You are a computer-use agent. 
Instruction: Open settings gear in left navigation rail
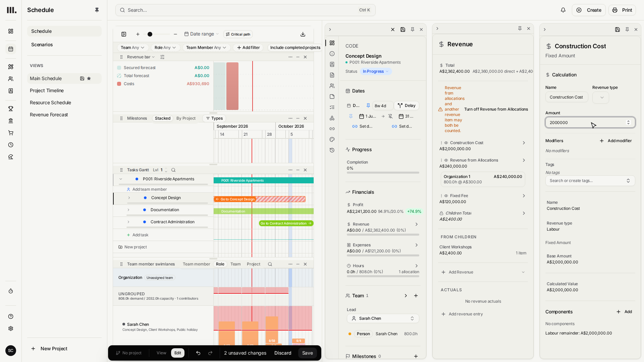point(11,328)
